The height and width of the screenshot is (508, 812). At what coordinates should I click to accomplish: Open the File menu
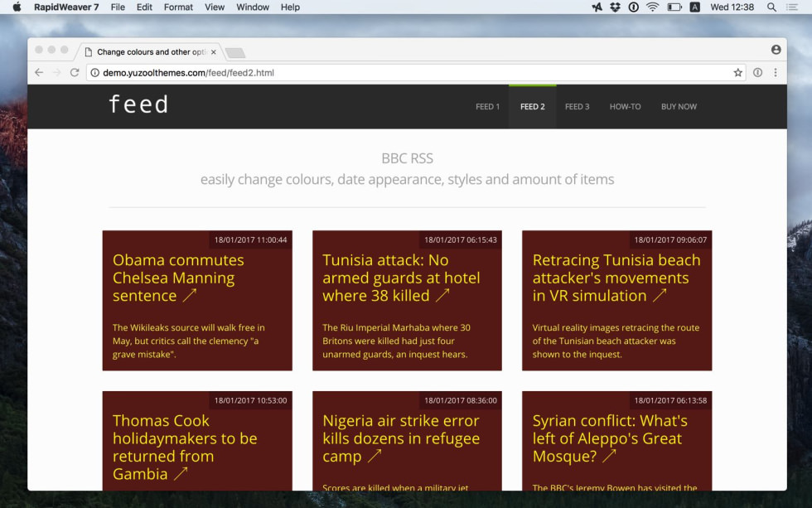click(118, 7)
